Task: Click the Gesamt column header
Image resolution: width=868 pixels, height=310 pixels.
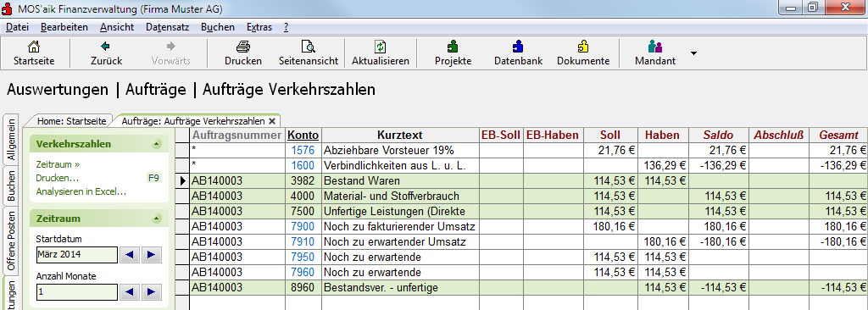Action: [x=838, y=135]
